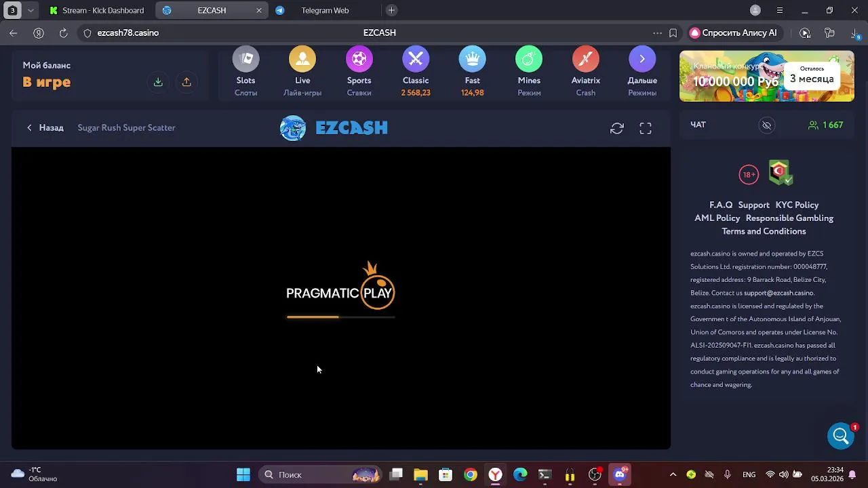868x488 pixels.
Task: Click the deposit download icon near balance
Action: click(158, 82)
